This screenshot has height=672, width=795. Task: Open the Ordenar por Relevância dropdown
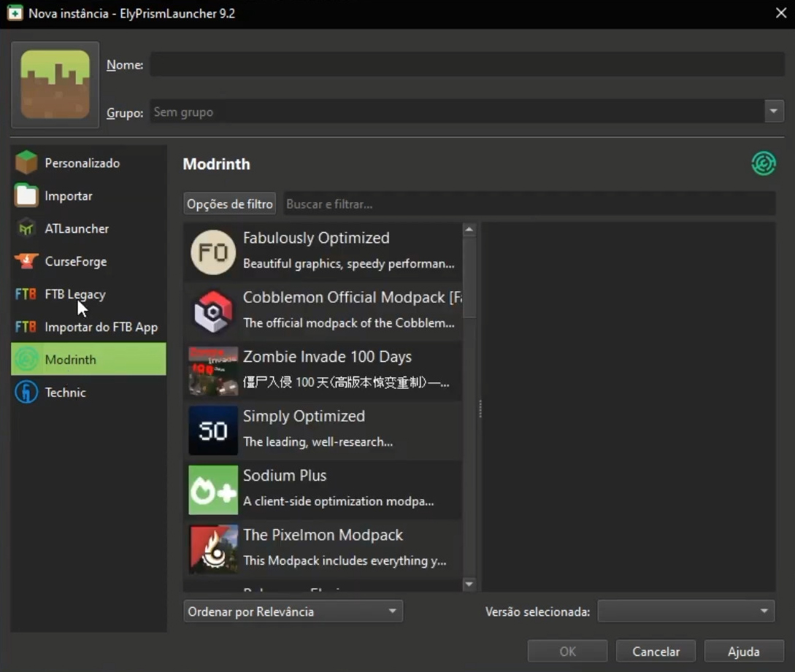[x=293, y=611]
